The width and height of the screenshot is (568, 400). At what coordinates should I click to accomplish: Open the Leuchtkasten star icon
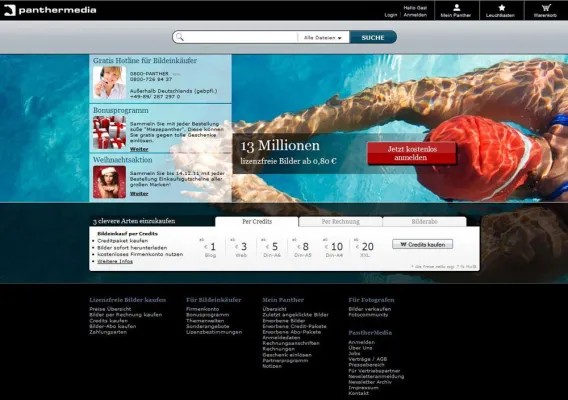(501, 8)
